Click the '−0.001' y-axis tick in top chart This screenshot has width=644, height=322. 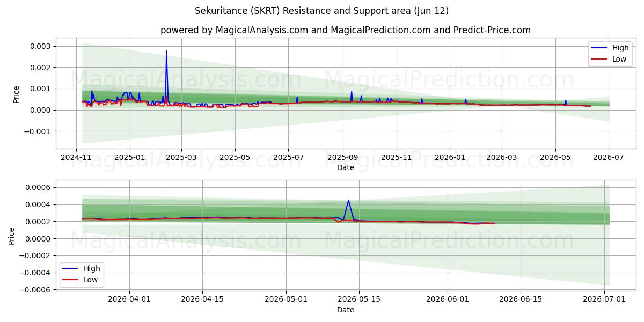click(x=38, y=131)
